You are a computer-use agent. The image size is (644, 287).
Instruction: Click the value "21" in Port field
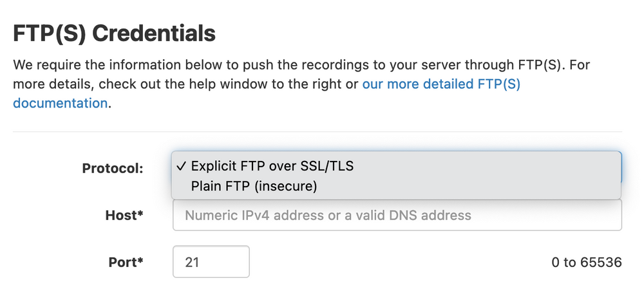192,263
